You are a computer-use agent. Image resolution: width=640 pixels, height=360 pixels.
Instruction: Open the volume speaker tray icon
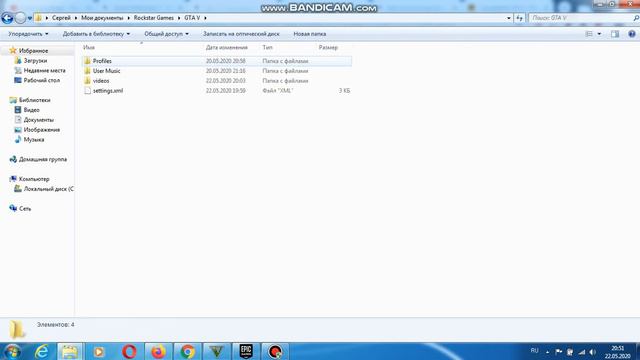[x=593, y=352]
